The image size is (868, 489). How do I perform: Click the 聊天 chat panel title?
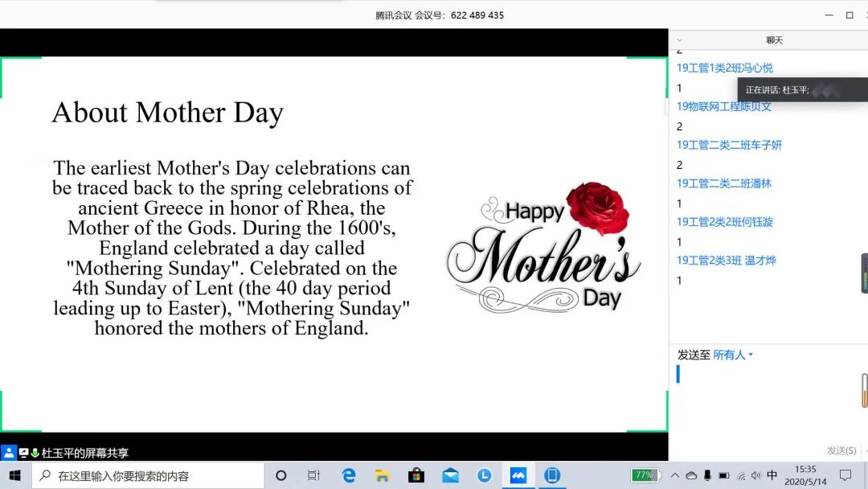(x=775, y=40)
